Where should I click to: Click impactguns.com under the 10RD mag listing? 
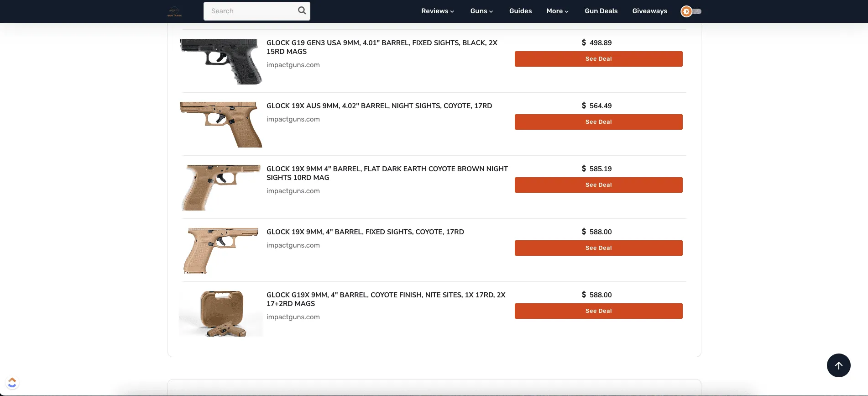click(293, 191)
